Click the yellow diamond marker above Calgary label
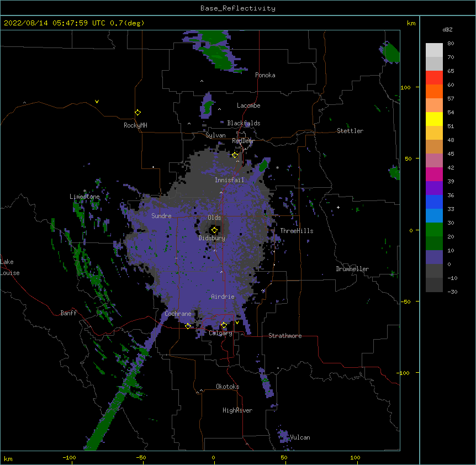 pyautogui.click(x=224, y=325)
